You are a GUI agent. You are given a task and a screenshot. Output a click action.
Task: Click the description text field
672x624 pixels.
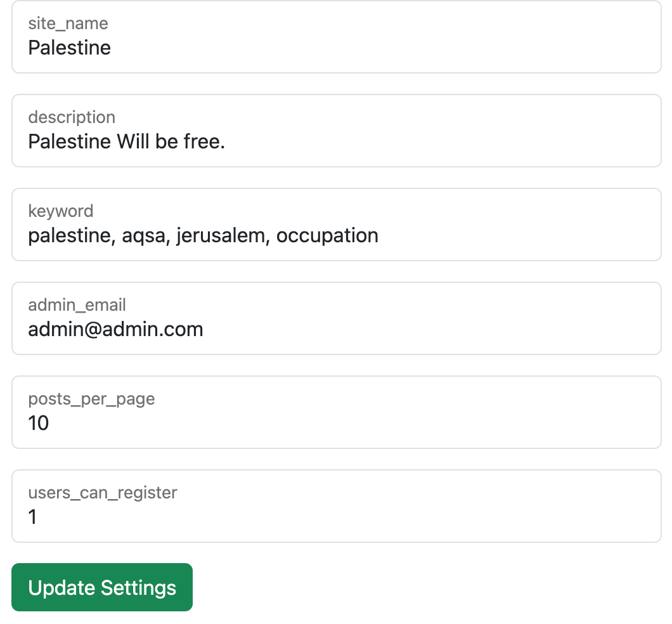click(x=337, y=131)
